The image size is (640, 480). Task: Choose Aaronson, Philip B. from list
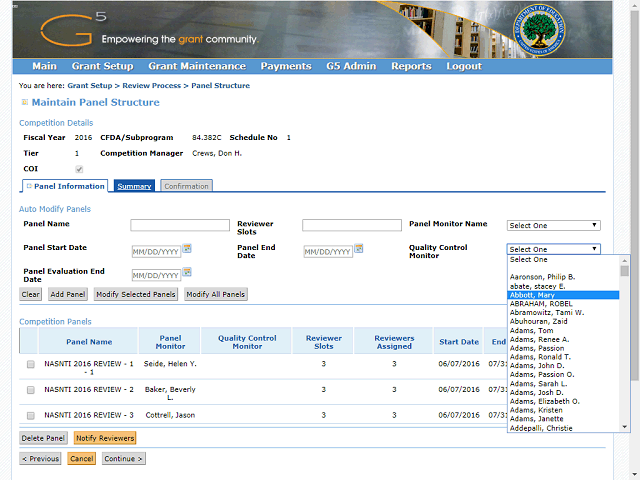(x=563, y=277)
